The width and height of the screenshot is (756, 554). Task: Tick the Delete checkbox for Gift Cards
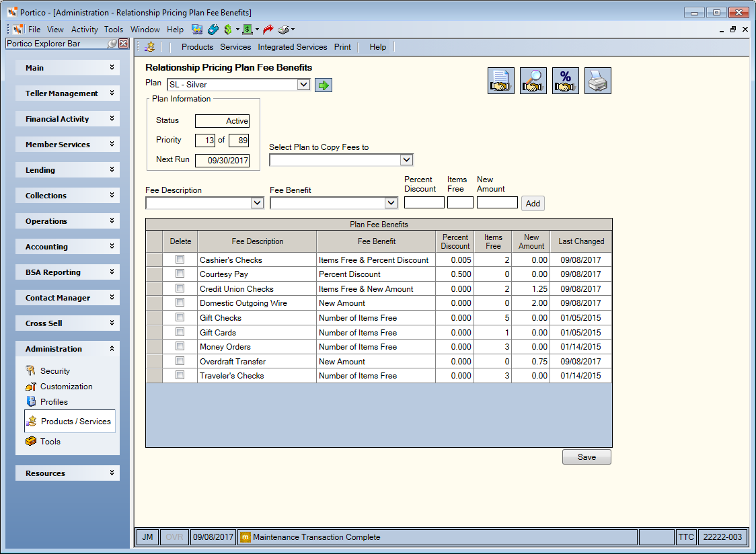coord(180,331)
